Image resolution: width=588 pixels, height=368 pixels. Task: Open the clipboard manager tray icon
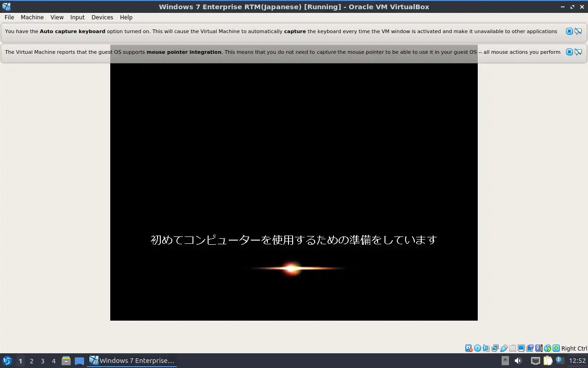(548, 361)
